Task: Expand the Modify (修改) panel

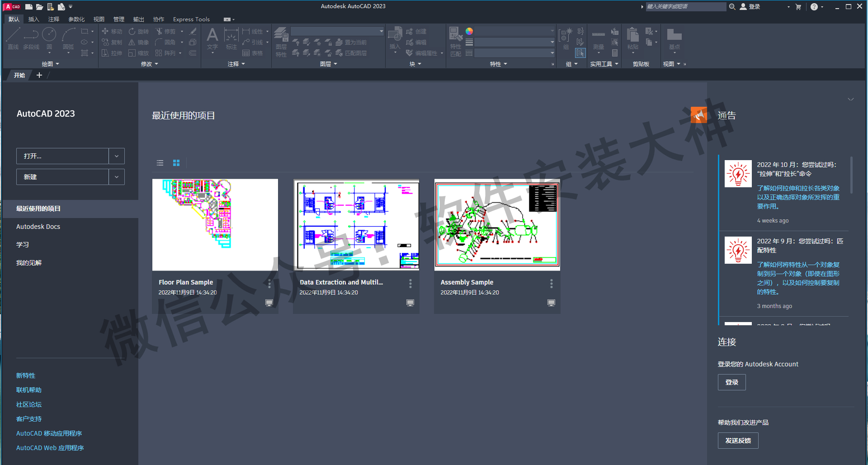Action: [x=150, y=64]
